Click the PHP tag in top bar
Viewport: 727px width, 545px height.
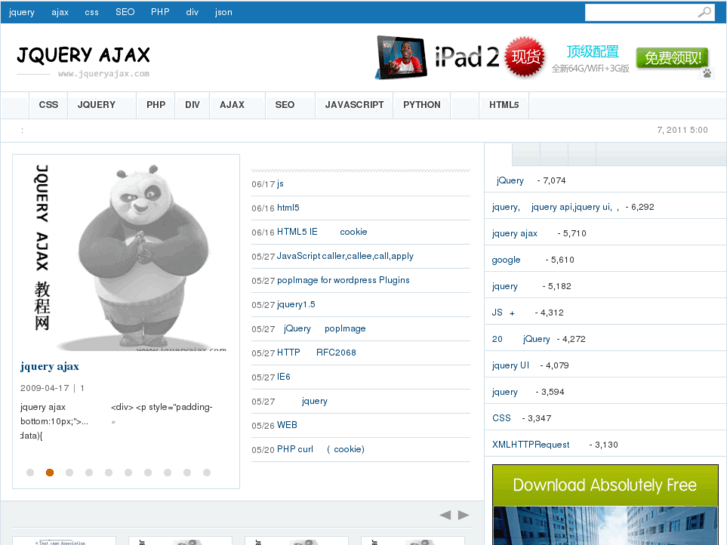point(160,12)
